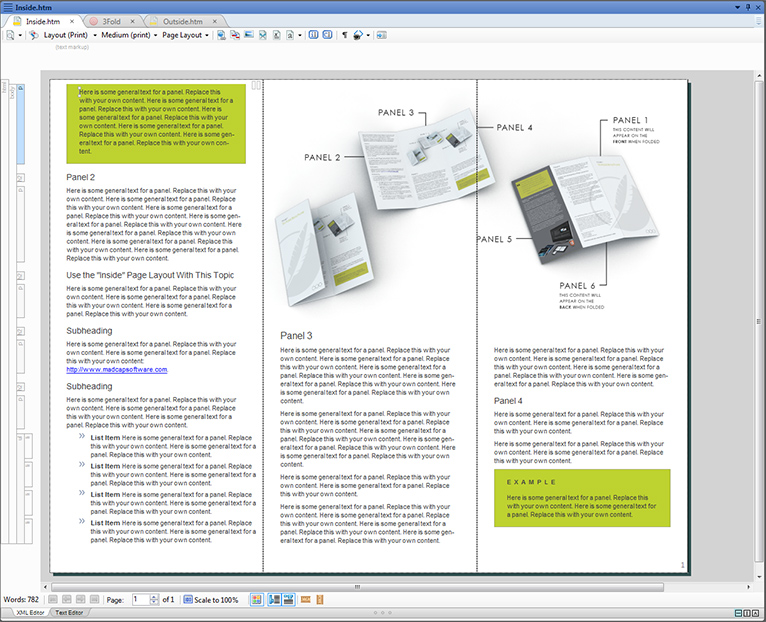
Task: Click Scale to 100% button
Action: click(x=211, y=600)
